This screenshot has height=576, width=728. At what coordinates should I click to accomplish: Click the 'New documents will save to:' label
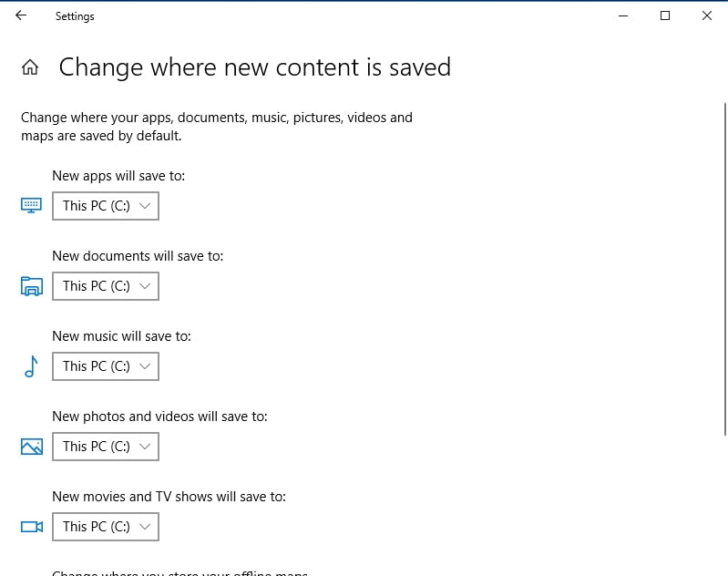pos(138,256)
